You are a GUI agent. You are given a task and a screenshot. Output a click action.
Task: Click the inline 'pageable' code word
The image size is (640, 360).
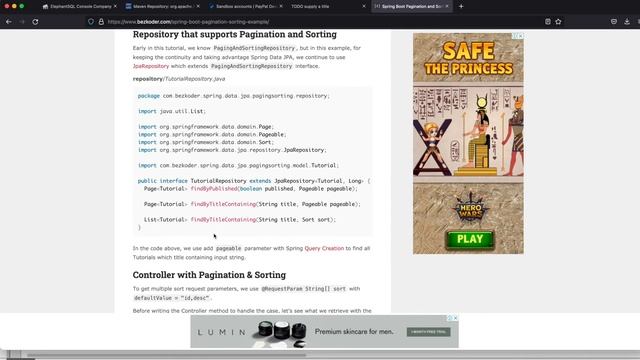point(229,248)
